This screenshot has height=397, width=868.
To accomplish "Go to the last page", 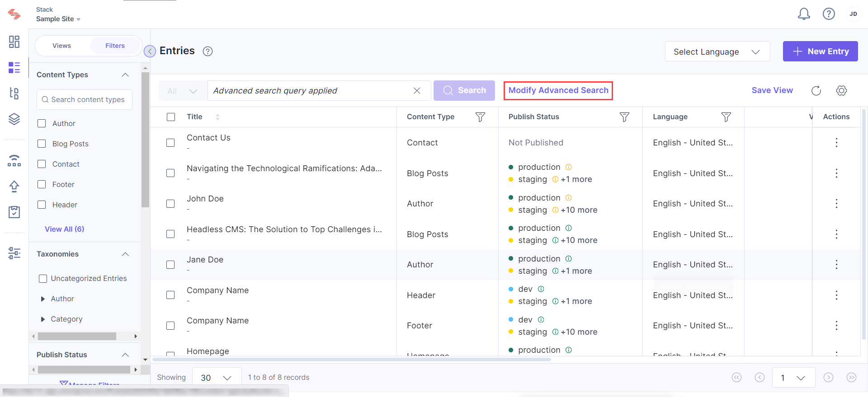I will pyautogui.click(x=851, y=377).
